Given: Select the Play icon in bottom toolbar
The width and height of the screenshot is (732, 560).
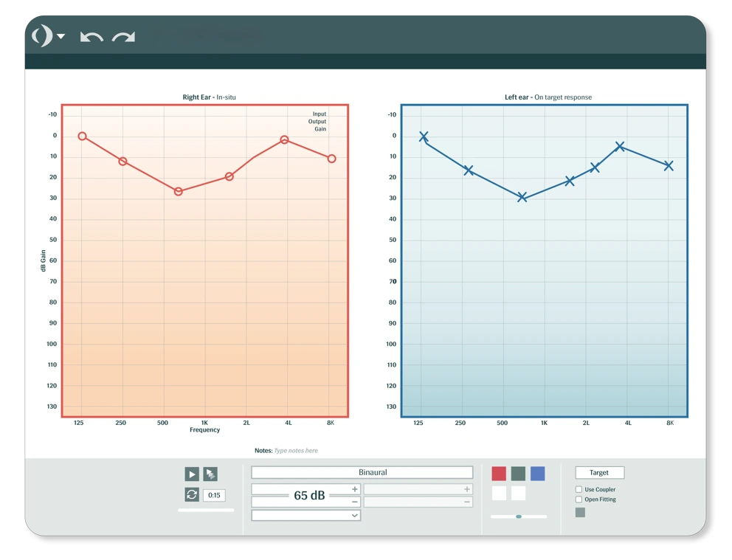Looking at the screenshot, I should point(191,473).
